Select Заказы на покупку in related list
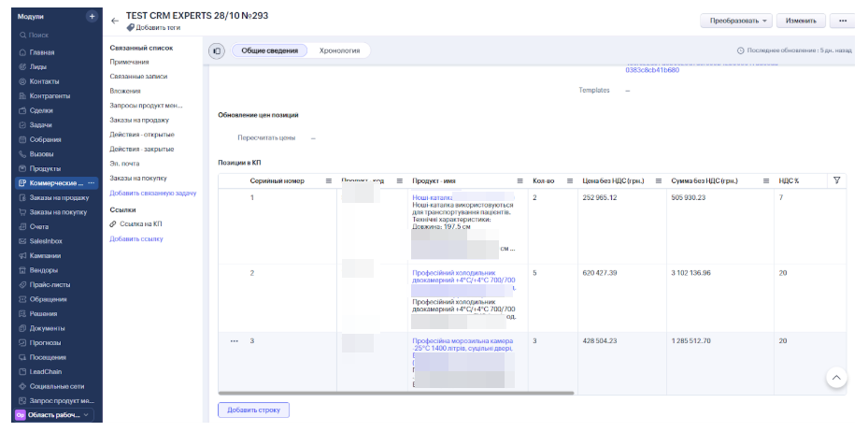 pyautogui.click(x=138, y=179)
